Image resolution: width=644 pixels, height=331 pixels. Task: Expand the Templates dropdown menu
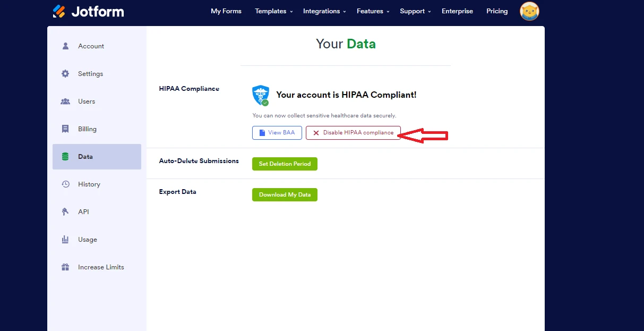(273, 11)
